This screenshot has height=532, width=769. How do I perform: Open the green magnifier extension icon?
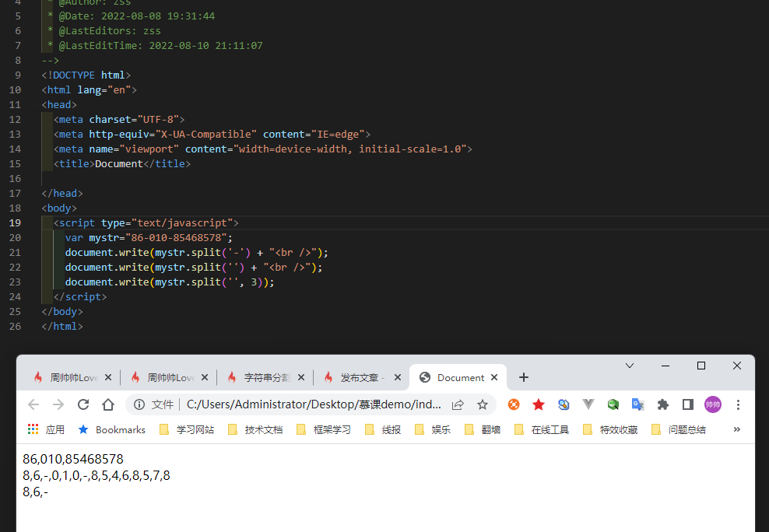(x=613, y=404)
